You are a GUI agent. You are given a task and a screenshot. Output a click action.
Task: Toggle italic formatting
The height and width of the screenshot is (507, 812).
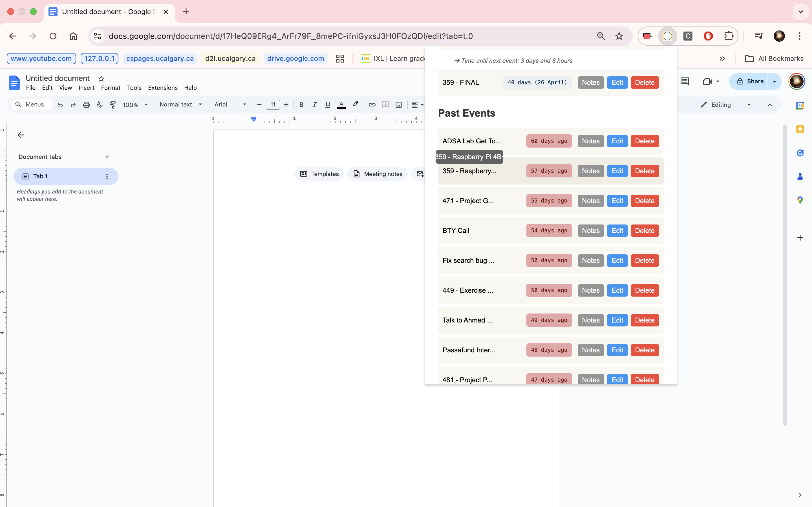point(314,104)
